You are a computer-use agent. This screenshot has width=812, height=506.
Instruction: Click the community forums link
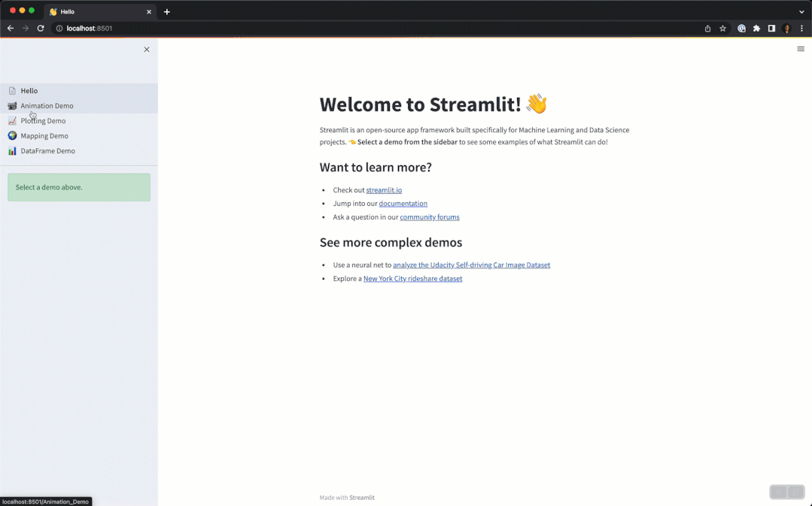(x=430, y=217)
